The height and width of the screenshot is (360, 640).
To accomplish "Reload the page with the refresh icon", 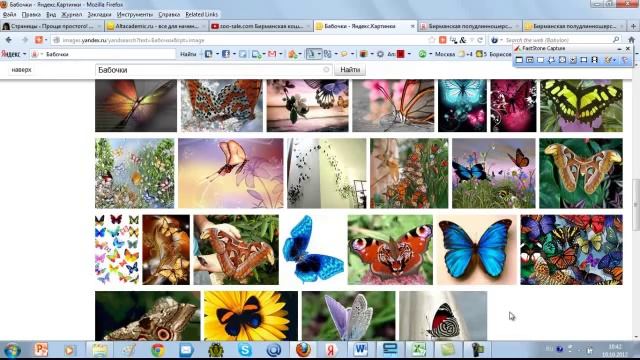I will tap(480, 40).
